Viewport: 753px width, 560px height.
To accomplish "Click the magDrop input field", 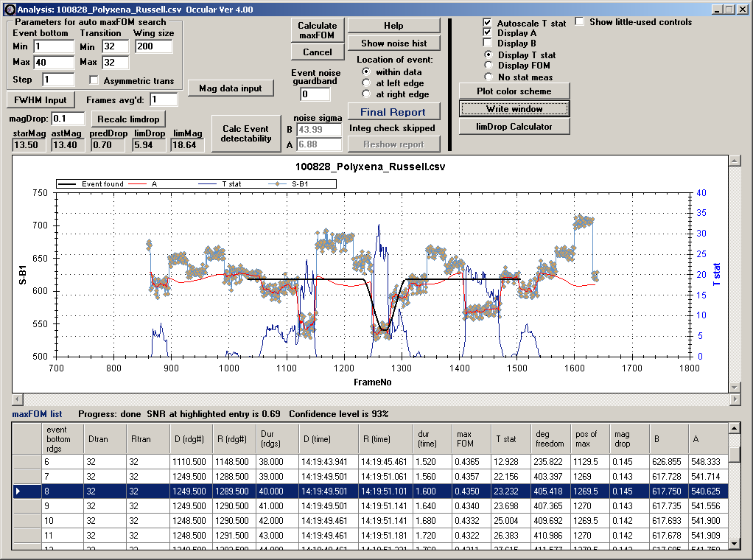I will pos(68,119).
